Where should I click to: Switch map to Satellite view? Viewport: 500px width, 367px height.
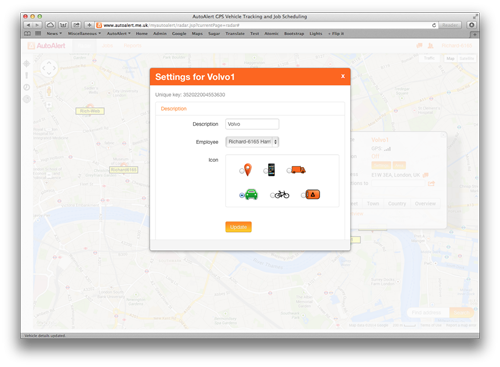click(466, 58)
